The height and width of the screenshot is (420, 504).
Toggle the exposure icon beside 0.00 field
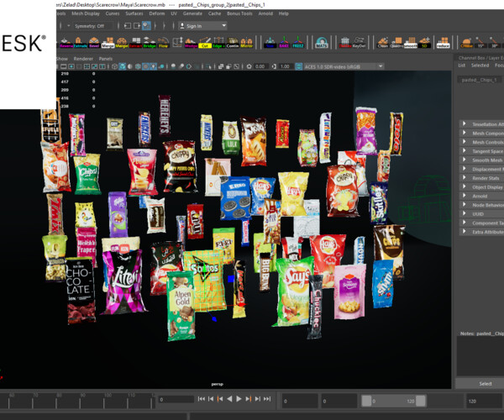pyautogui.click(x=249, y=66)
